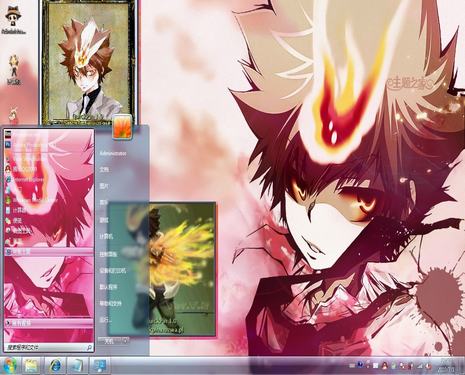465x375 pixels.
Task: Open the Windows Start orb
Action: (11, 365)
